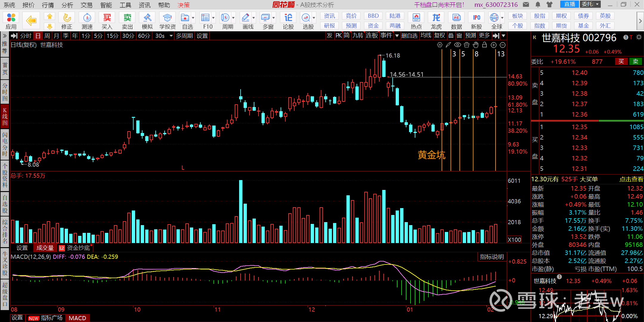Open the 热点 hot topics icon
644x322 pixels.
coord(416,21)
